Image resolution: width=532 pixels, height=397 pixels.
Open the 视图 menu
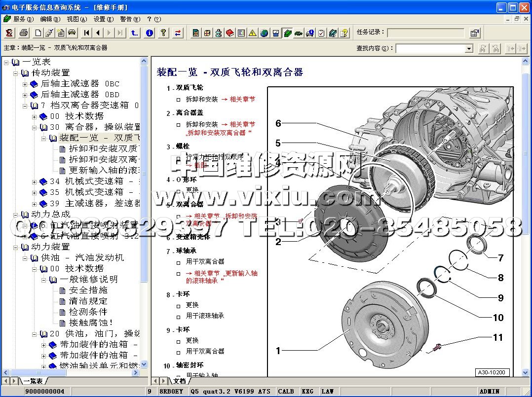(x=76, y=19)
